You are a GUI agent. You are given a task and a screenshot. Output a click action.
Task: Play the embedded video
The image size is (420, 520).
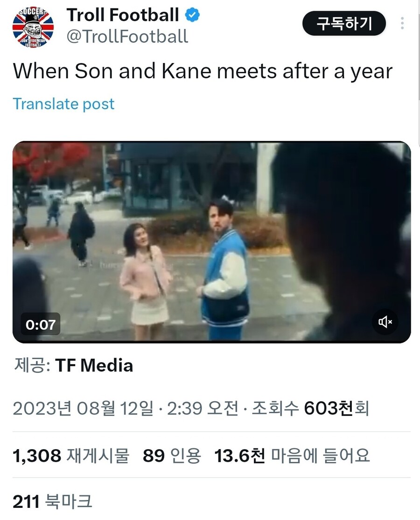click(211, 242)
